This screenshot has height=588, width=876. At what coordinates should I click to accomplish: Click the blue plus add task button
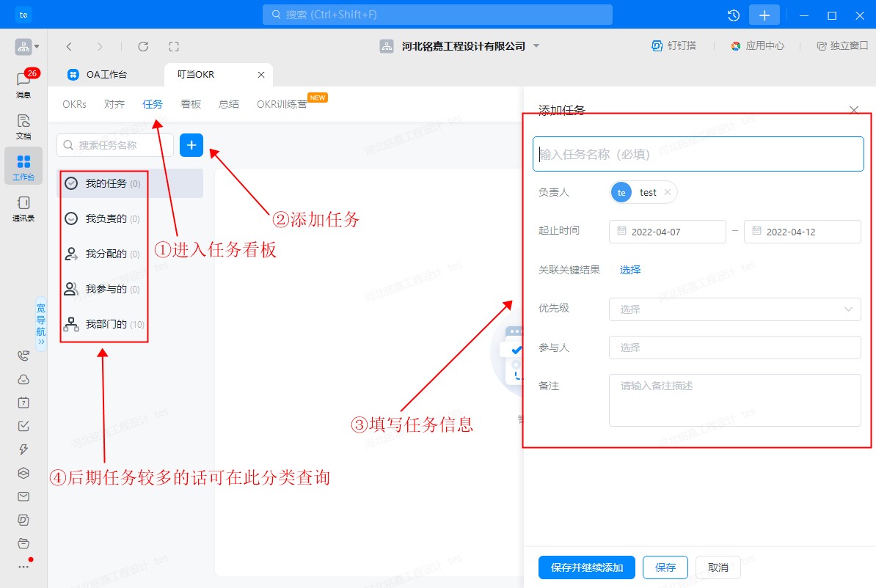click(x=191, y=145)
